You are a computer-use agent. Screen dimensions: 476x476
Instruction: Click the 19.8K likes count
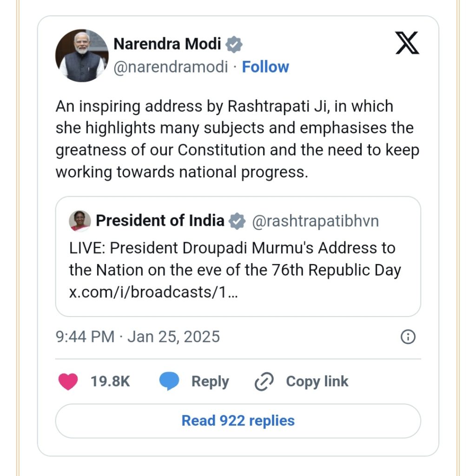pos(110,381)
